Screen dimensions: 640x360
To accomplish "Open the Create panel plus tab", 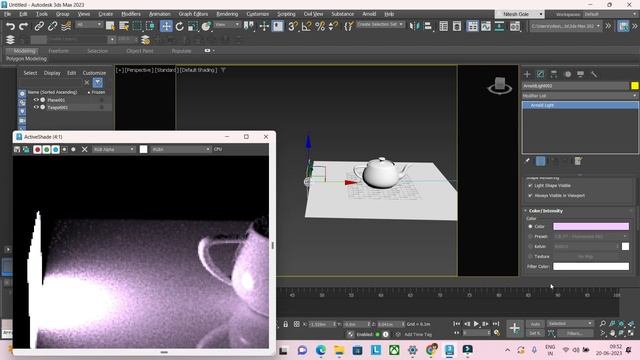I will (527, 74).
